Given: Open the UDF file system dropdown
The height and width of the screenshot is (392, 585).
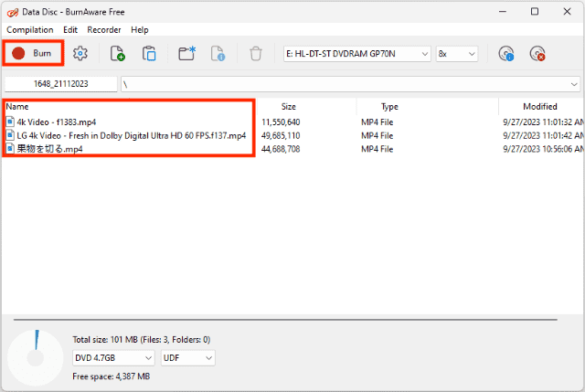Looking at the screenshot, I should coord(187,358).
